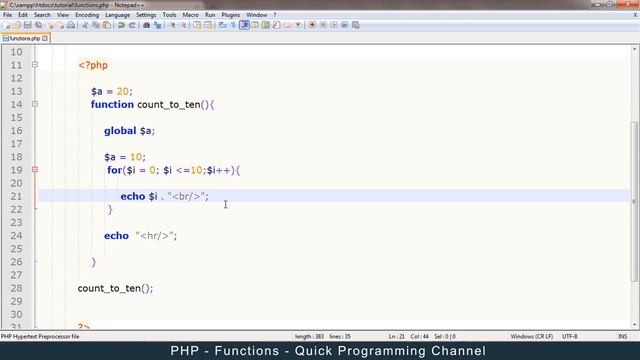Open the Run menu
Image resolution: width=640 pixels, height=360 pixels.
pos(210,15)
